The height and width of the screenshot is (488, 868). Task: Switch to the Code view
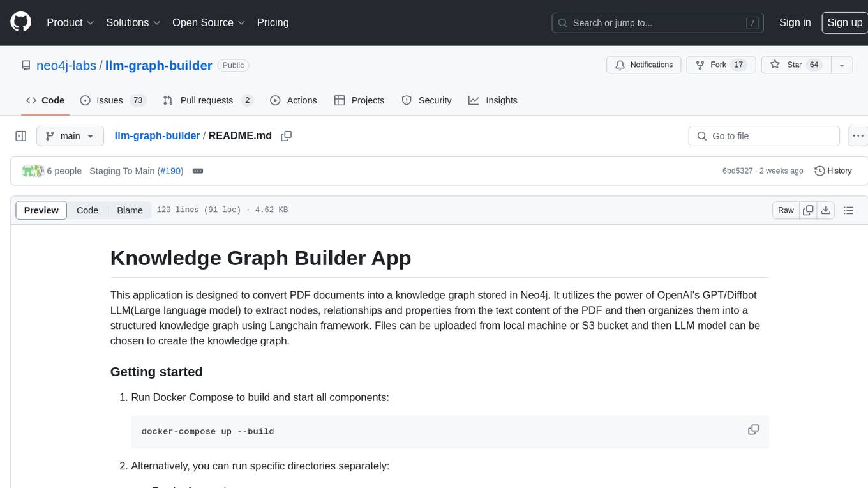click(x=87, y=210)
